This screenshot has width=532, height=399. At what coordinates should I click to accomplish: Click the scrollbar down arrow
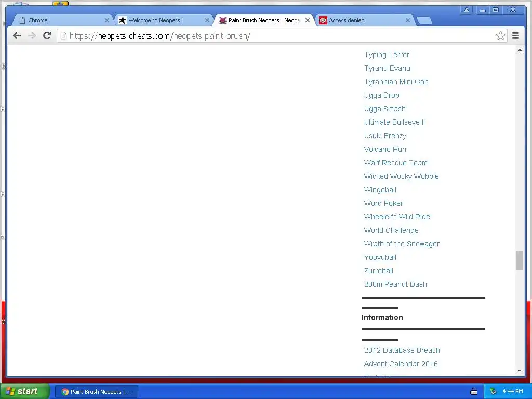520,371
